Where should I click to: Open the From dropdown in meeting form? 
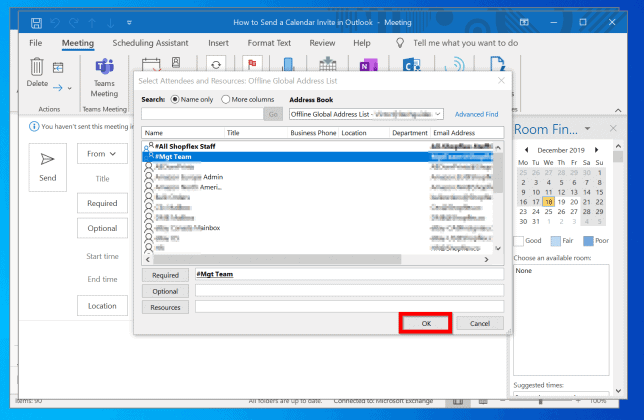(102, 154)
